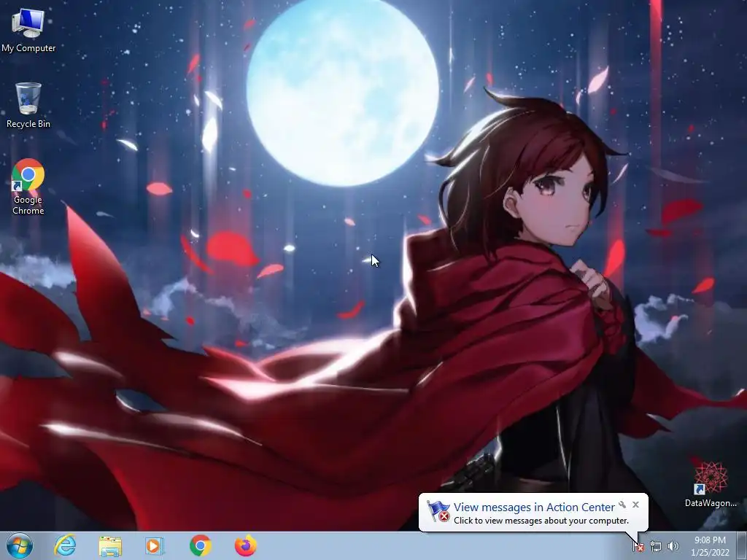The image size is (747, 560).
Task: Click 'Click to view messages about your computer' text
Action: pyautogui.click(x=541, y=521)
